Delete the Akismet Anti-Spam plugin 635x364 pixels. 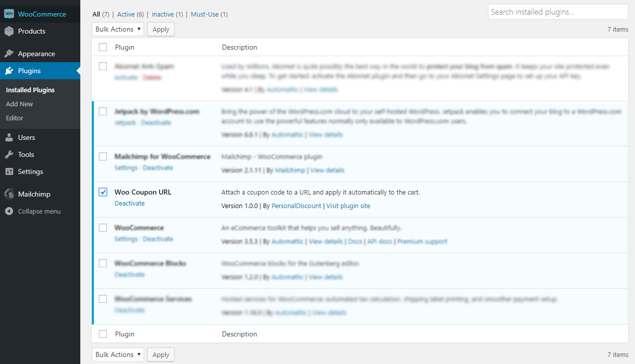pos(152,78)
